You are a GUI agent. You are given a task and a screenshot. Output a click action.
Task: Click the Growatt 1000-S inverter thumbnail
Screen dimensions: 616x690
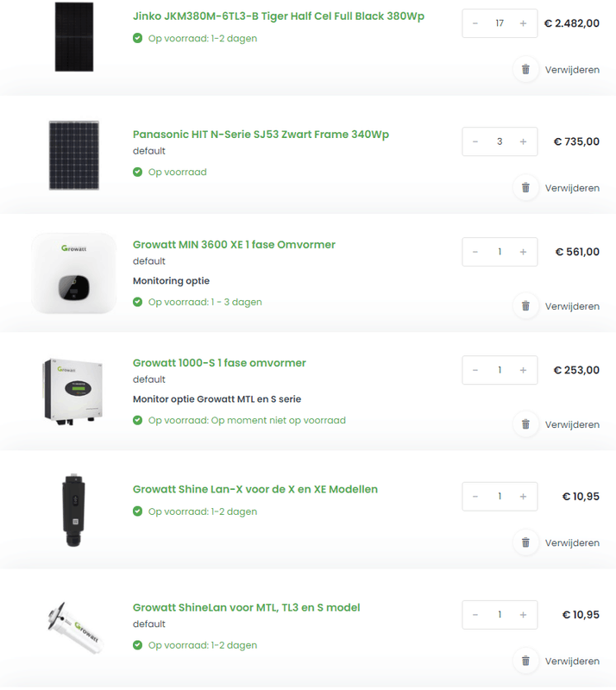click(73, 390)
